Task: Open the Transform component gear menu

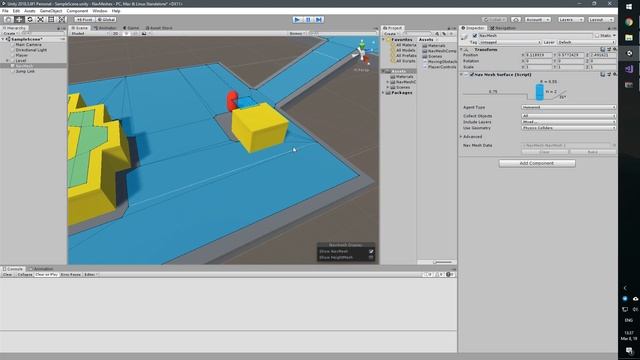Action: point(615,49)
